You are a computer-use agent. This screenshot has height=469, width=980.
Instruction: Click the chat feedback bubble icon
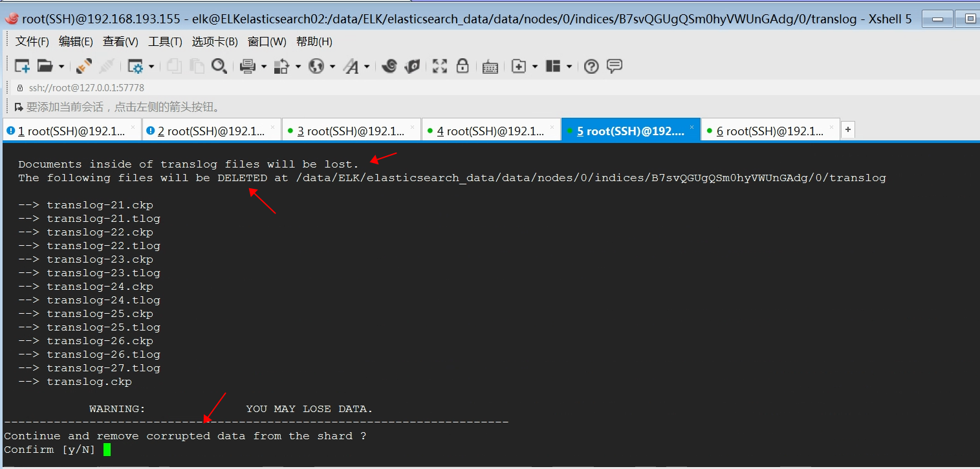point(615,66)
